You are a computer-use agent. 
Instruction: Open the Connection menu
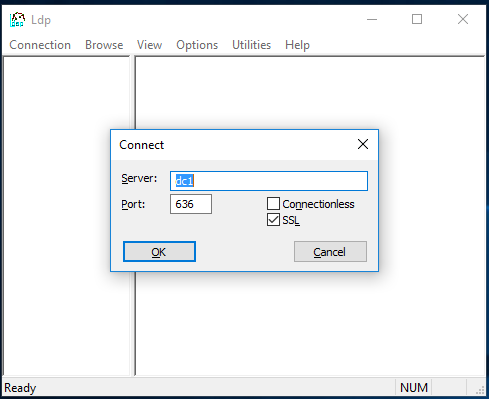pyautogui.click(x=40, y=45)
